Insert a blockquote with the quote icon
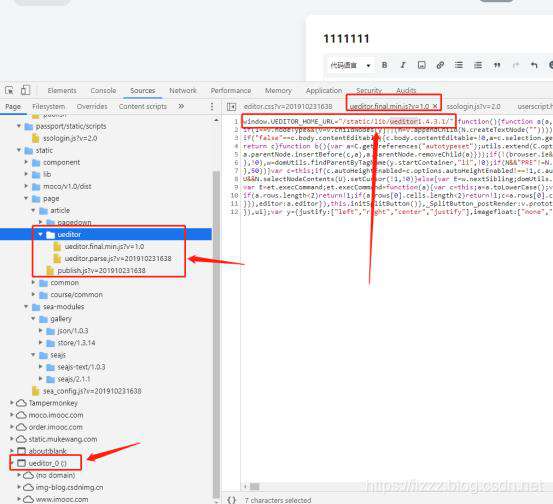Screen dimensions: 553x504 point(497,65)
